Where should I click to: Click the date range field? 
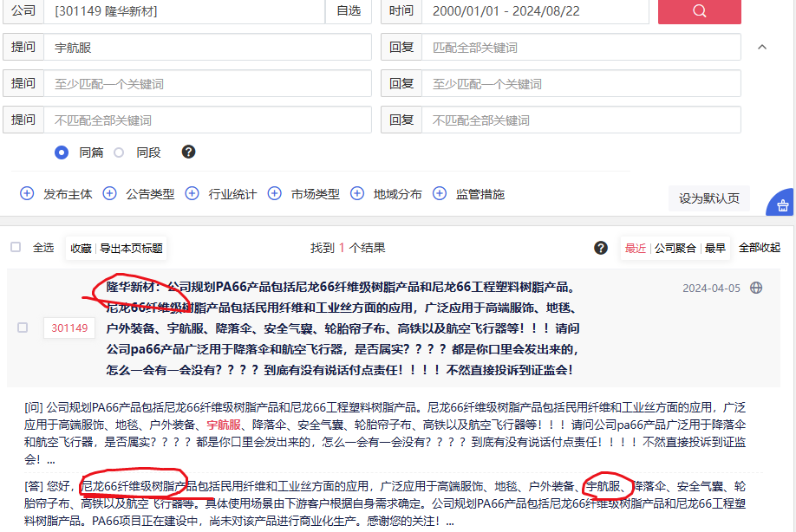pyautogui.click(x=536, y=11)
